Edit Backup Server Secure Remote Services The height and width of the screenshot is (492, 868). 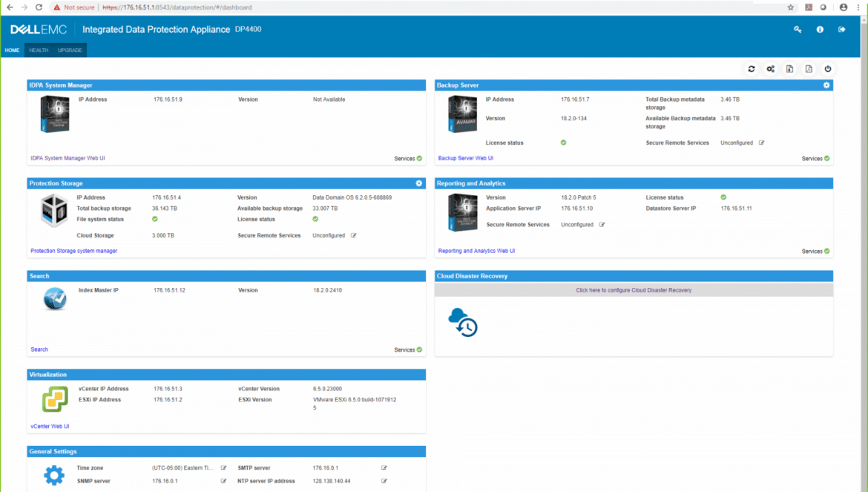(x=762, y=142)
